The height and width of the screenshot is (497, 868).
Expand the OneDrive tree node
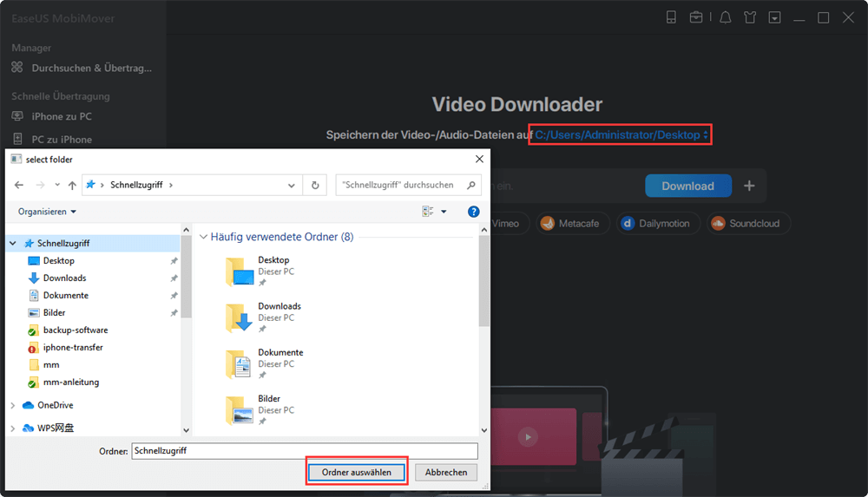tap(12, 405)
